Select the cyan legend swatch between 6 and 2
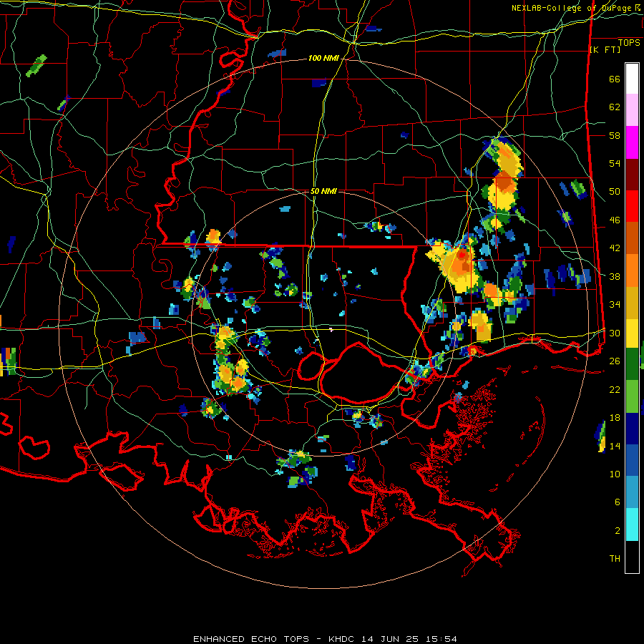The height and width of the screenshot is (644, 644). point(632,525)
